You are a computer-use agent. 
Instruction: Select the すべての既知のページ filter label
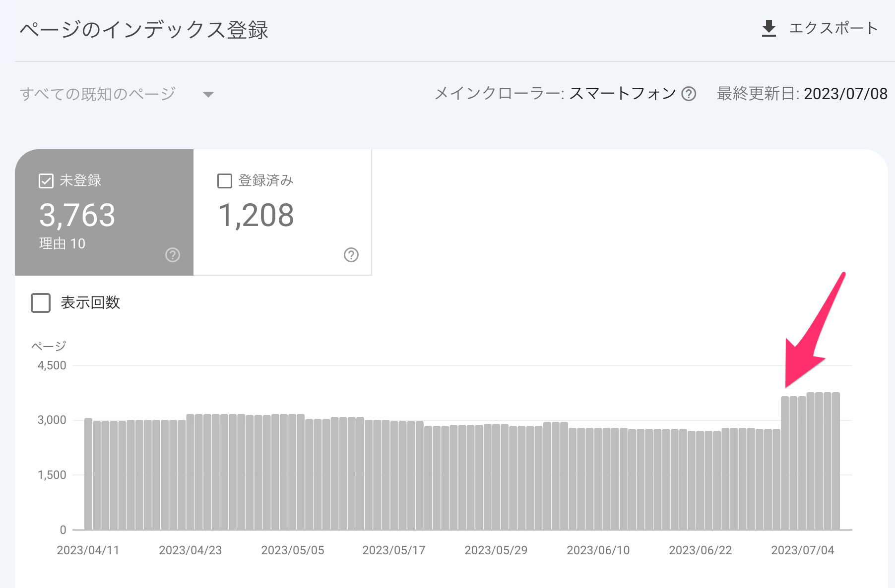click(98, 94)
